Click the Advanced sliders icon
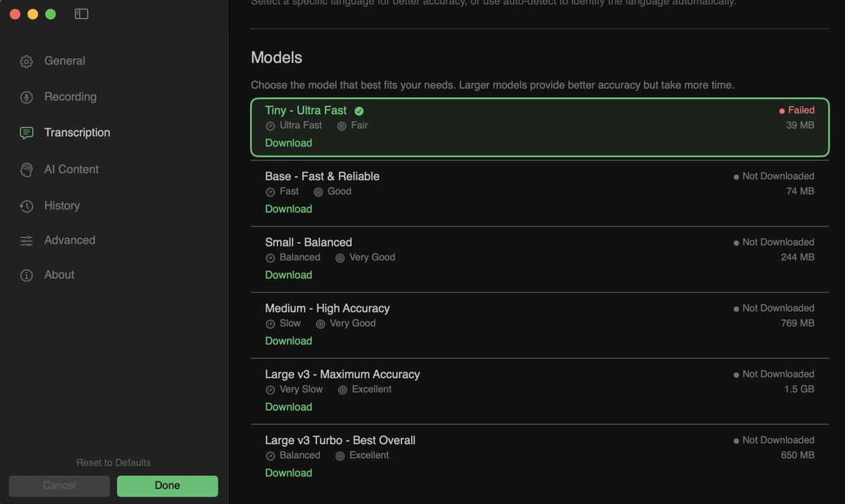 pyautogui.click(x=27, y=241)
